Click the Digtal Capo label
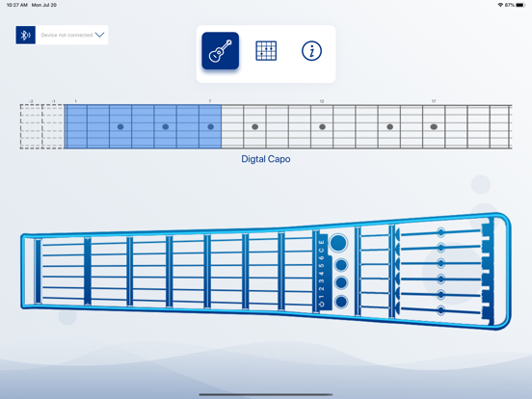This screenshot has width=532, height=399. pyautogui.click(x=266, y=159)
